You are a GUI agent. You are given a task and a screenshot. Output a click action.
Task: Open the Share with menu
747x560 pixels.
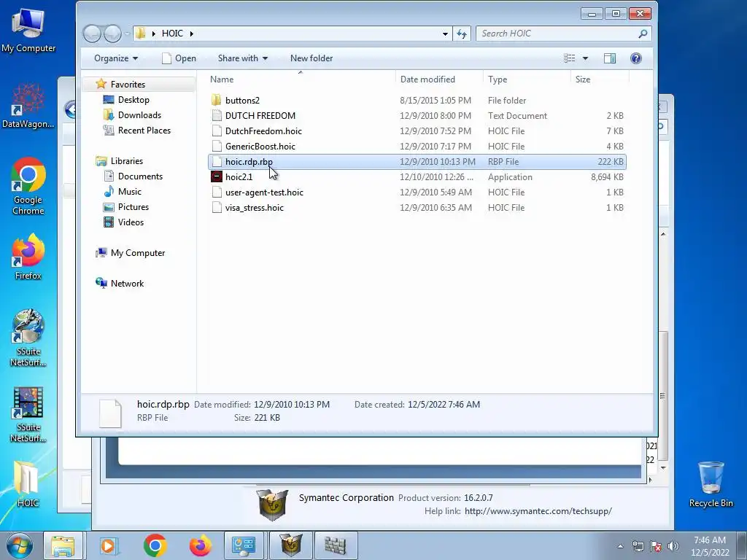(x=242, y=58)
